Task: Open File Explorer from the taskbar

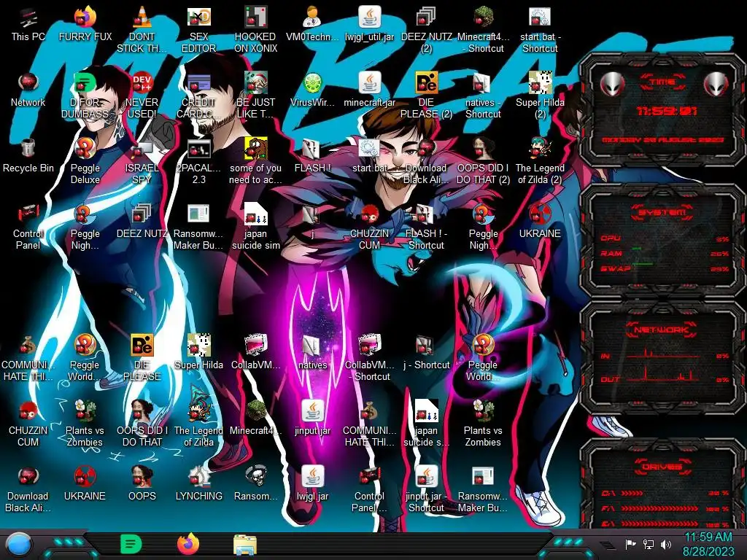Action: [245, 545]
